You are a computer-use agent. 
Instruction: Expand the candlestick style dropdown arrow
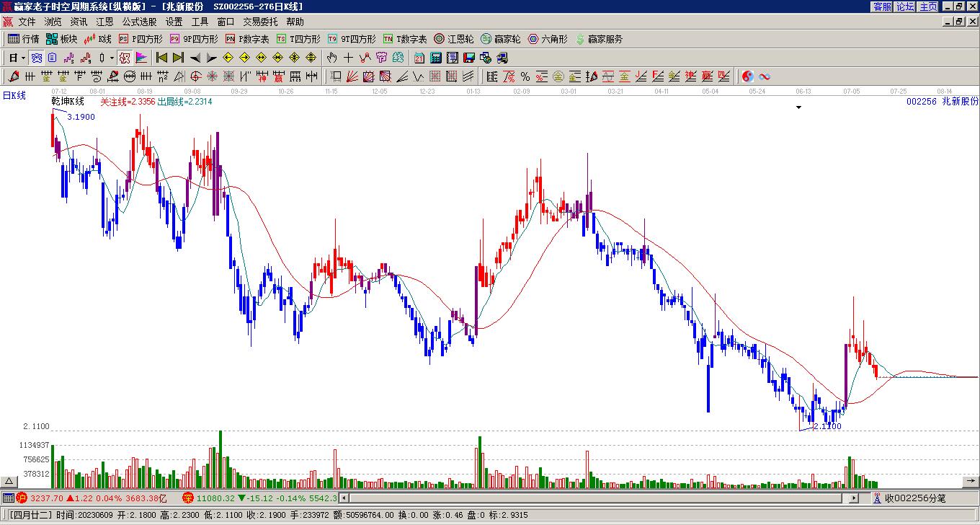pos(112,58)
